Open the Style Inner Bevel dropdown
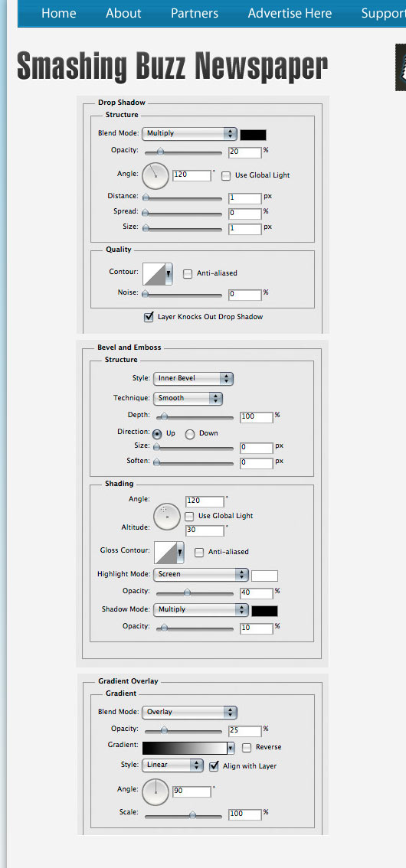Image resolution: width=406 pixels, height=868 pixels. 193,379
